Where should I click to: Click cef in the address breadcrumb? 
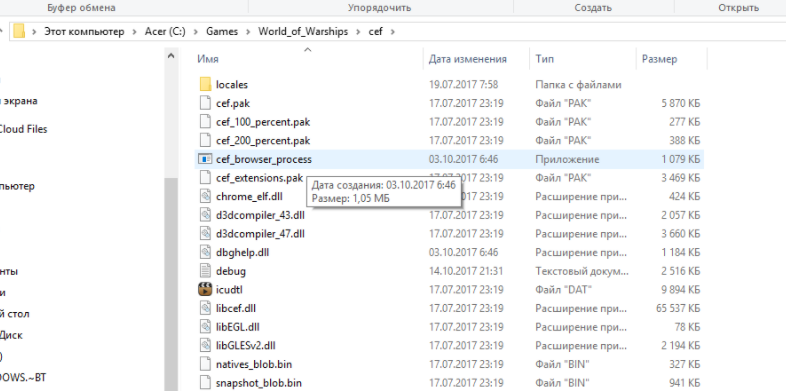point(375,31)
